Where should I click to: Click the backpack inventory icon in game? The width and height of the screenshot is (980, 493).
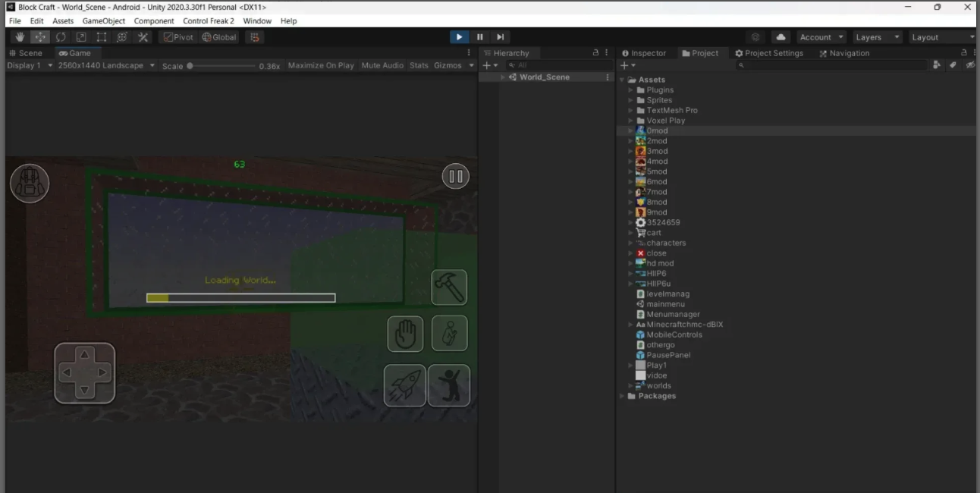pos(30,183)
